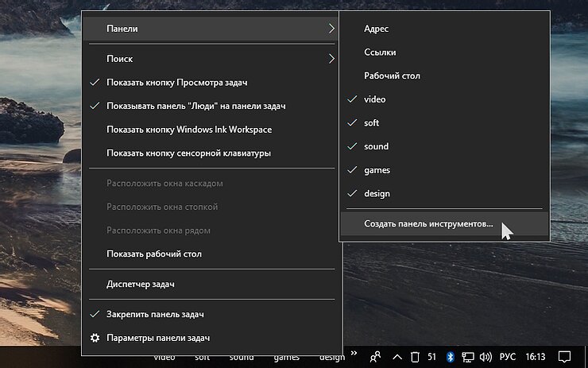
Task: Enable the Ссылки toolbar
Action: point(445,52)
